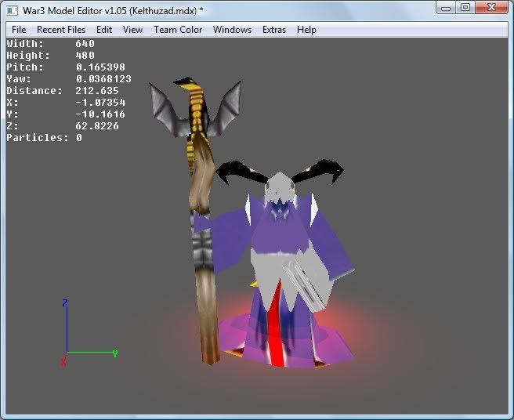514x420 pixels.
Task: Click the XYZ axis gizmo
Action: (x=89, y=332)
